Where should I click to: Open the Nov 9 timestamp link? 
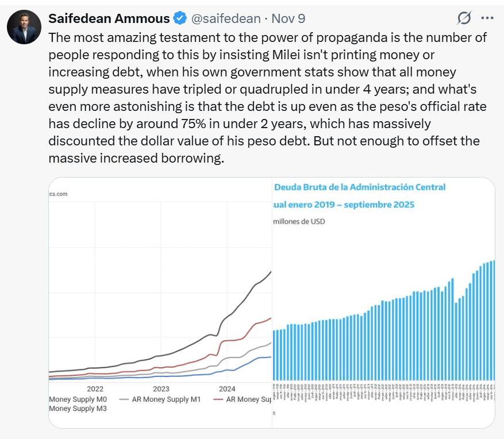click(x=288, y=18)
